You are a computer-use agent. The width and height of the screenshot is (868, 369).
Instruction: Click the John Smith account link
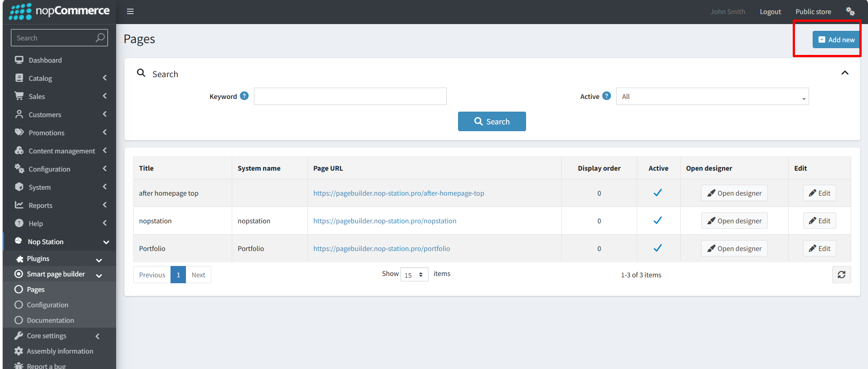pyautogui.click(x=727, y=12)
